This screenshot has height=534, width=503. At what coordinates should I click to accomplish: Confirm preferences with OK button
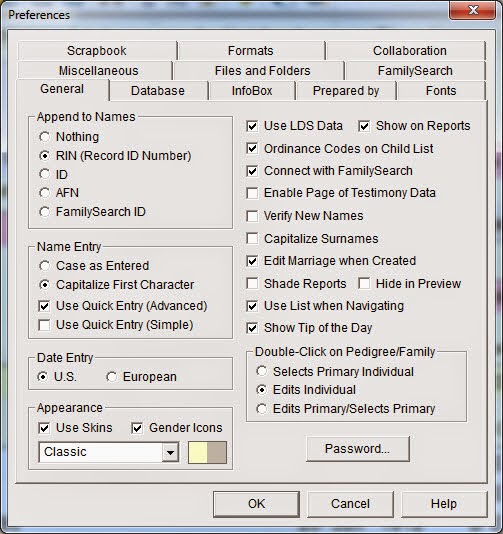click(x=256, y=504)
